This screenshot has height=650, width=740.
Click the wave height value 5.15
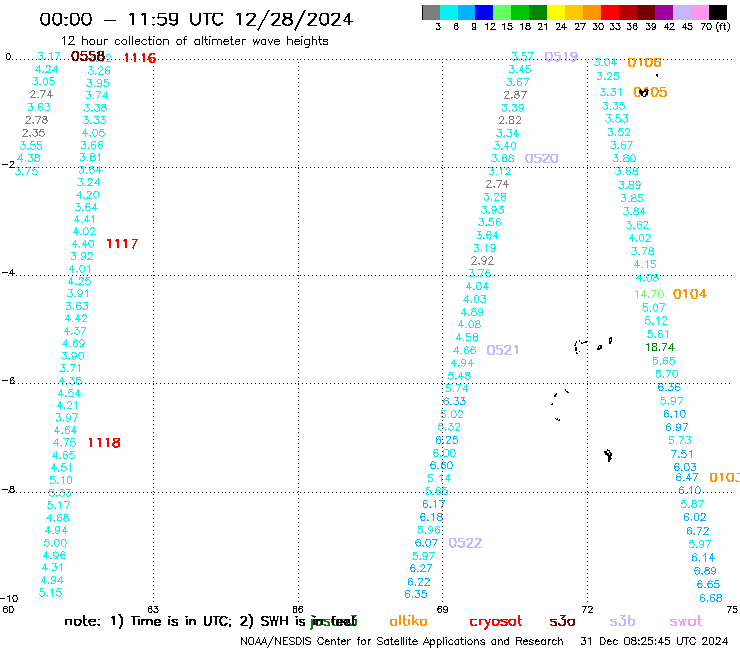pos(50,593)
